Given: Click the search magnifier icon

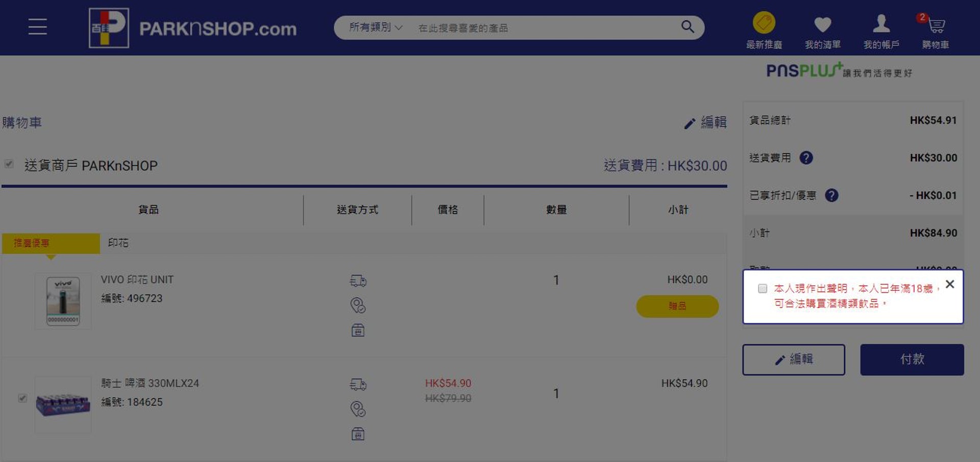Looking at the screenshot, I should 688,27.
